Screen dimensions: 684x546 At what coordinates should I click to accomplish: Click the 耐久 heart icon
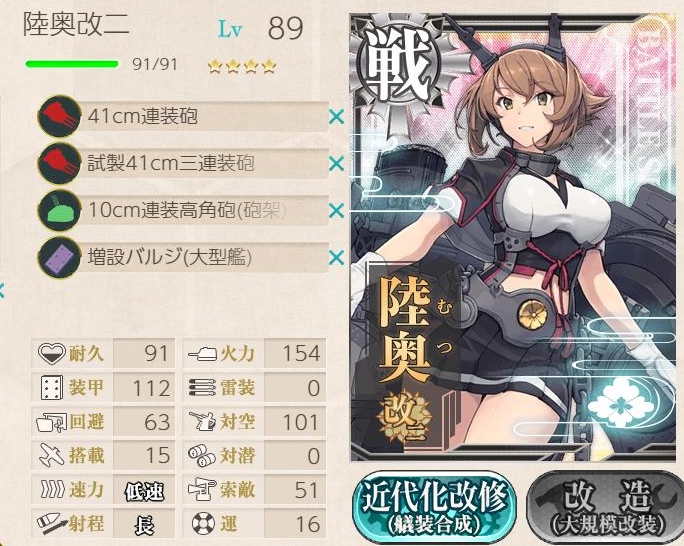(52, 353)
